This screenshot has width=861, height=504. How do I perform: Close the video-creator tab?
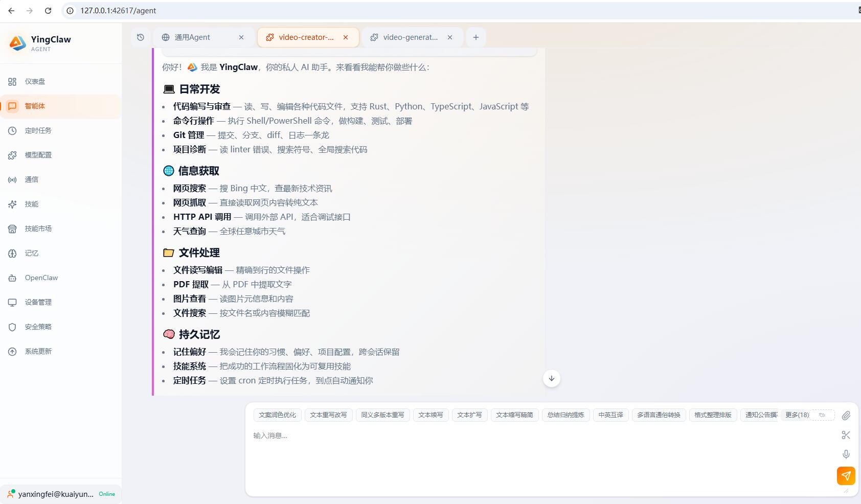pyautogui.click(x=346, y=37)
